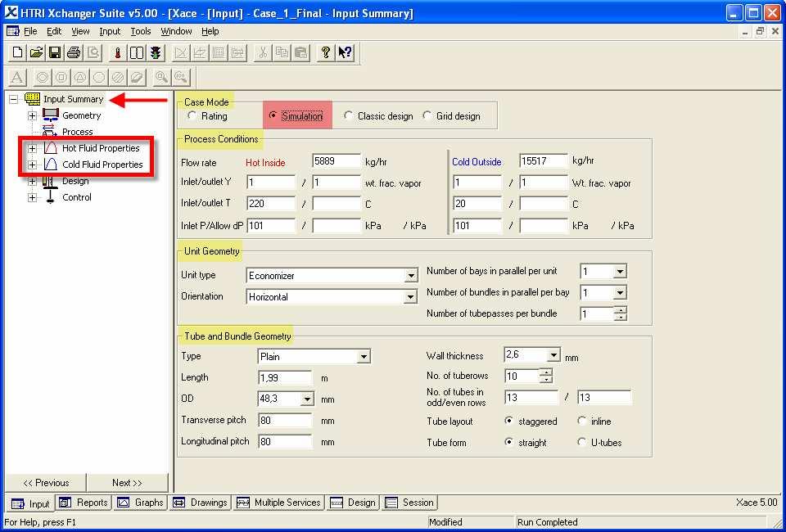786x532 pixels.
Task: Click the zoom 100 percent toolbar icon
Action: [180, 77]
